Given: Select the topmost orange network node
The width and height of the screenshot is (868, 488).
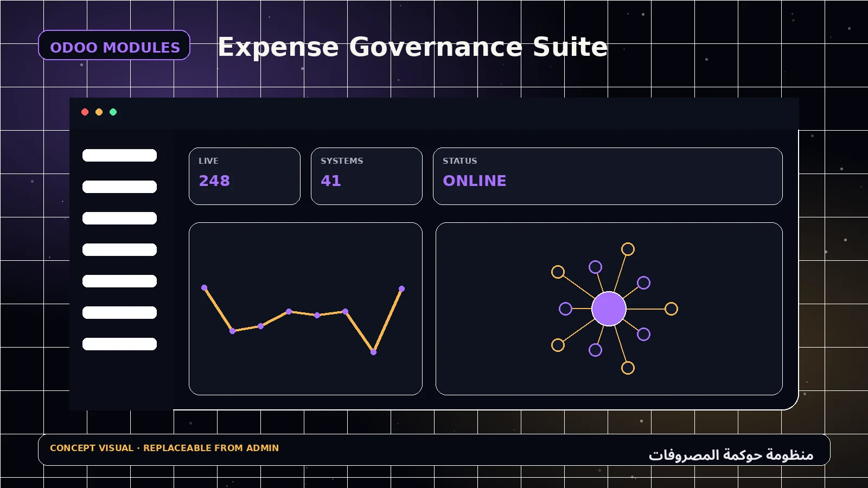Looking at the screenshot, I should tap(628, 249).
